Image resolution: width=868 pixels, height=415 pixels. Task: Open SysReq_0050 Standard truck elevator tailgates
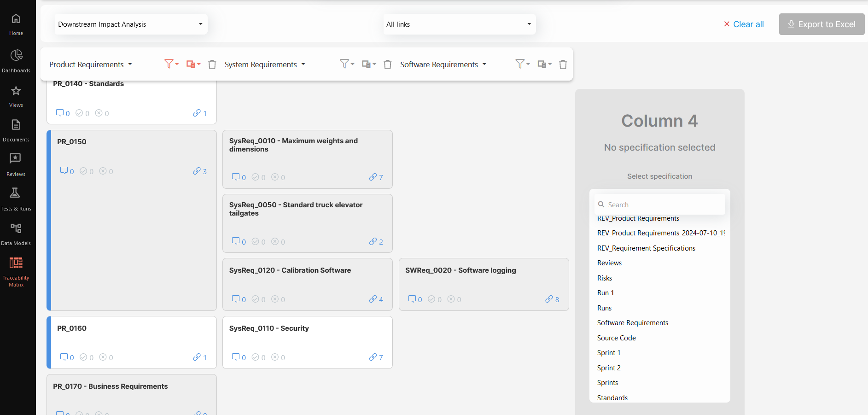(x=296, y=209)
